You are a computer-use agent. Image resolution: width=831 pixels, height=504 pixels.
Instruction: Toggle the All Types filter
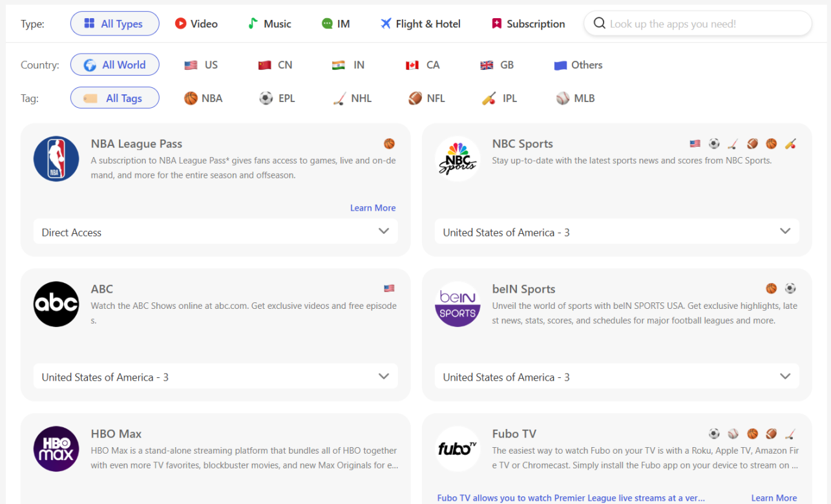tap(115, 24)
